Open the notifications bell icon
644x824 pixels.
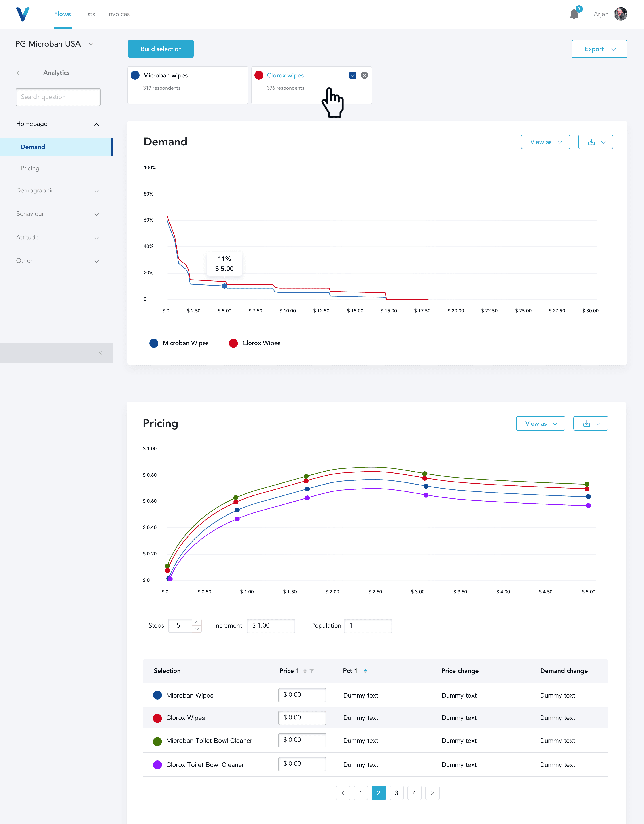pyautogui.click(x=574, y=14)
